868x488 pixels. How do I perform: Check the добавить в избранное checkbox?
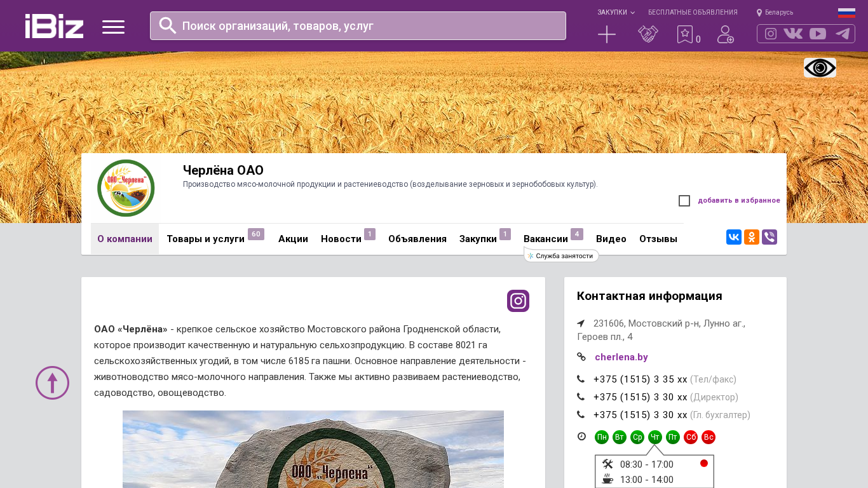coord(684,201)
